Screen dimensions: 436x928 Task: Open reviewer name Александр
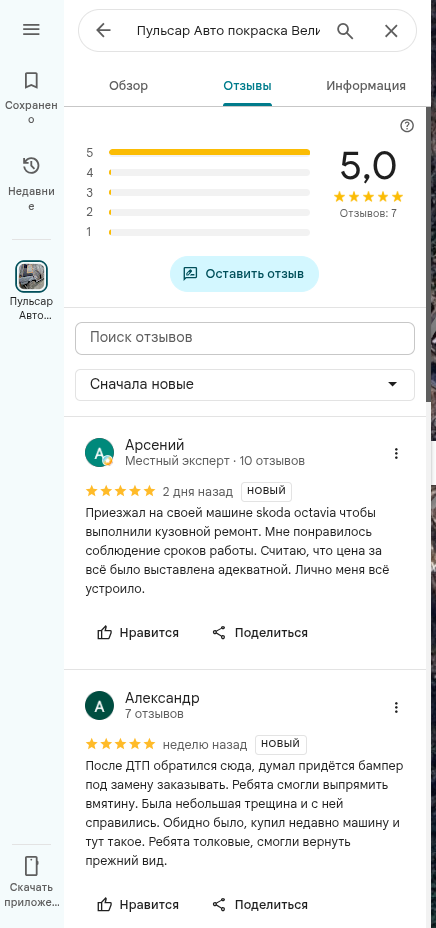pyautogui.click(x=162, y=698)
